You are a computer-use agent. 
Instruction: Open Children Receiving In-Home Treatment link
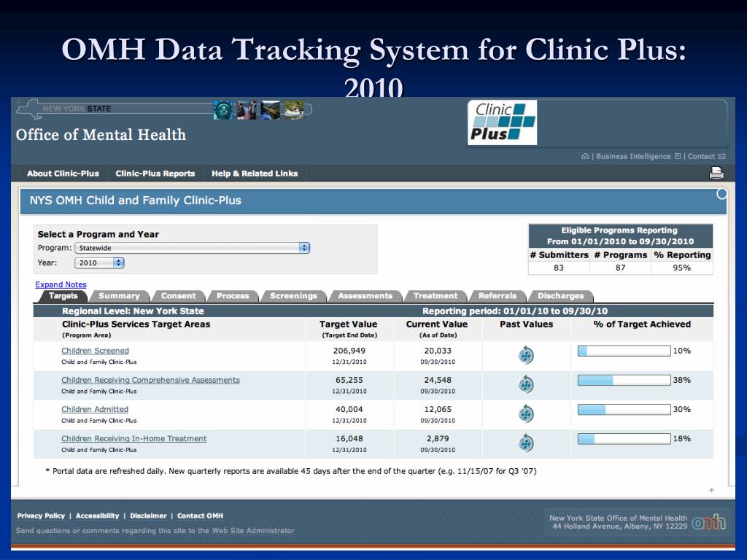click(134, 438)
